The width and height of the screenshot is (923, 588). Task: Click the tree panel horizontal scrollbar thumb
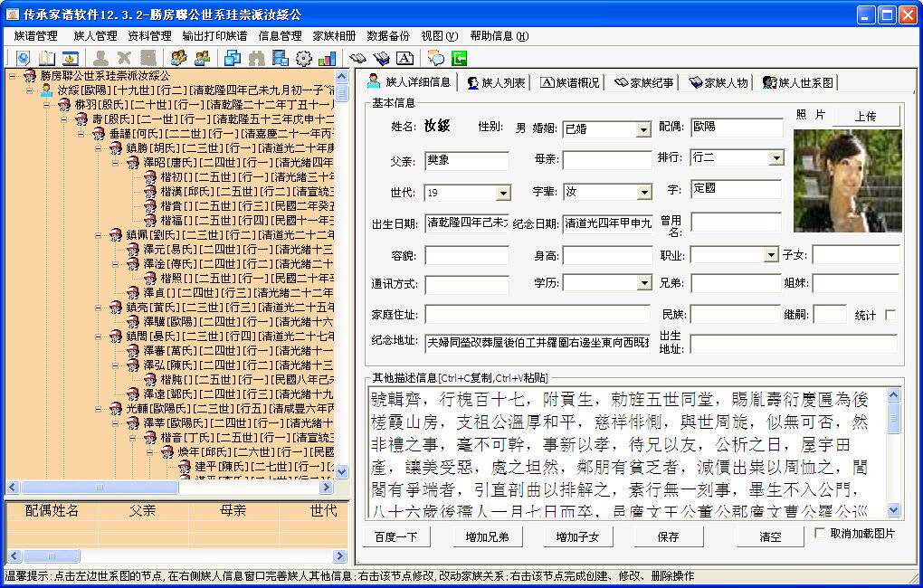pos(99,488)
